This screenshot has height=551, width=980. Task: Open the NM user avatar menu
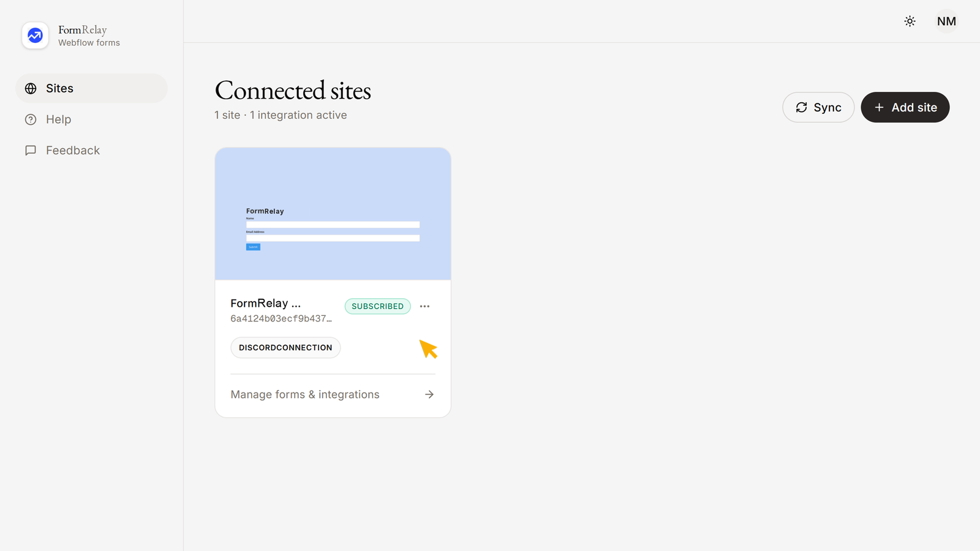coord(946,21)
